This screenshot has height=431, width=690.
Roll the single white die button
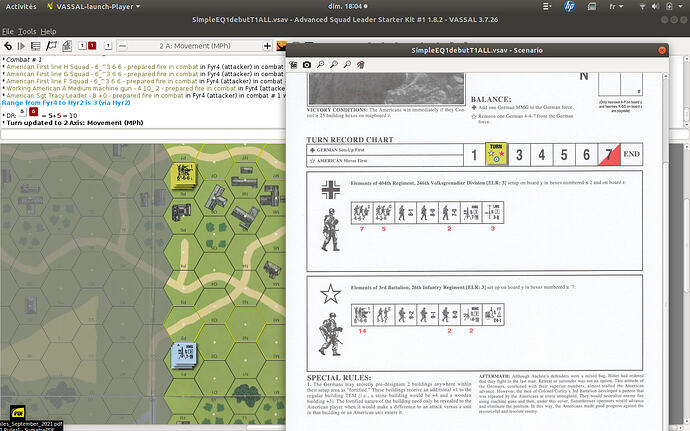click(x=108, y=46)
